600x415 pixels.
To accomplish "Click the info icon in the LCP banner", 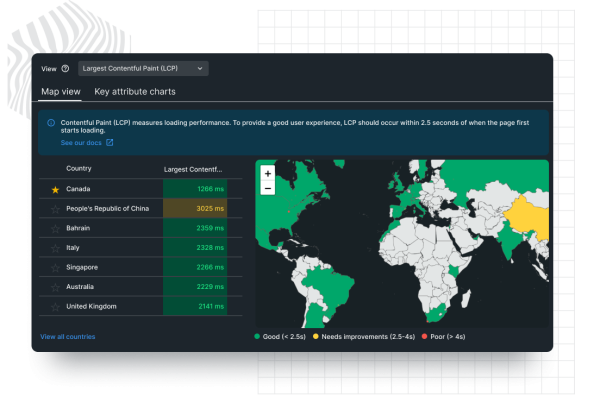I will point(51,123).
